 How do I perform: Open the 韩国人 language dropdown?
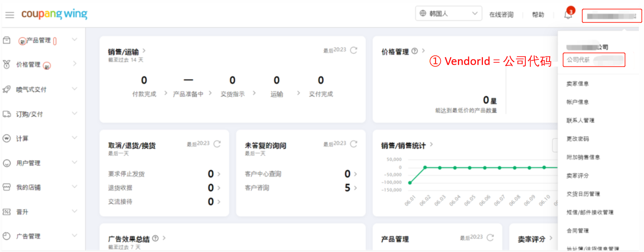448,14
